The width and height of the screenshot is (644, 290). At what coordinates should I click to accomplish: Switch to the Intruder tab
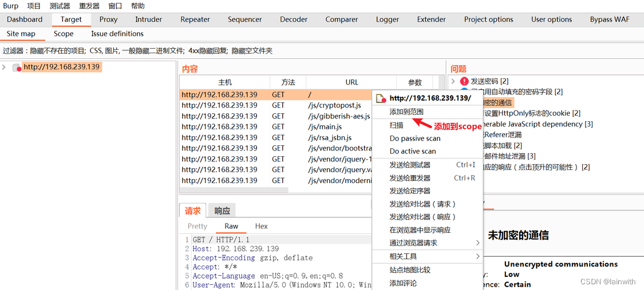[x=149, y=19]
